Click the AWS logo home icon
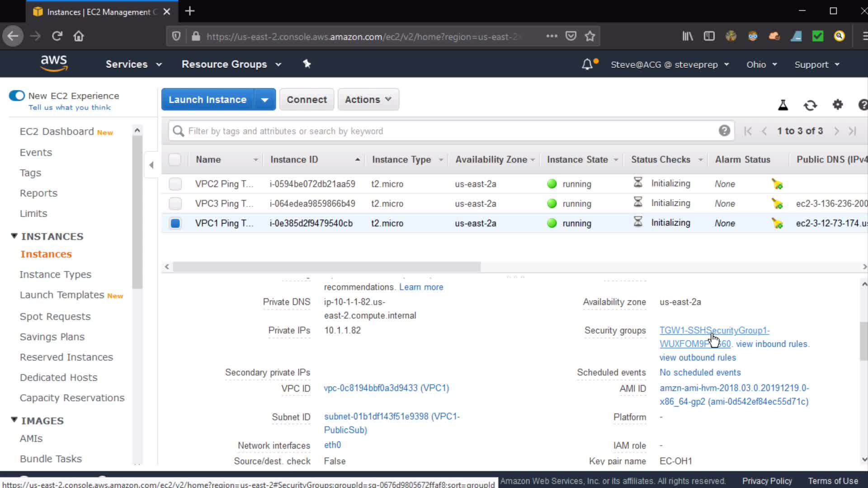This screenshot has width=868, height=488. 54,63
